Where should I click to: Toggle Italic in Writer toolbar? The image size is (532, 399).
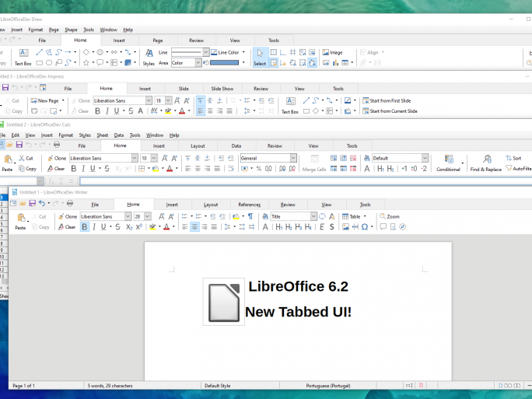[94, 227]
